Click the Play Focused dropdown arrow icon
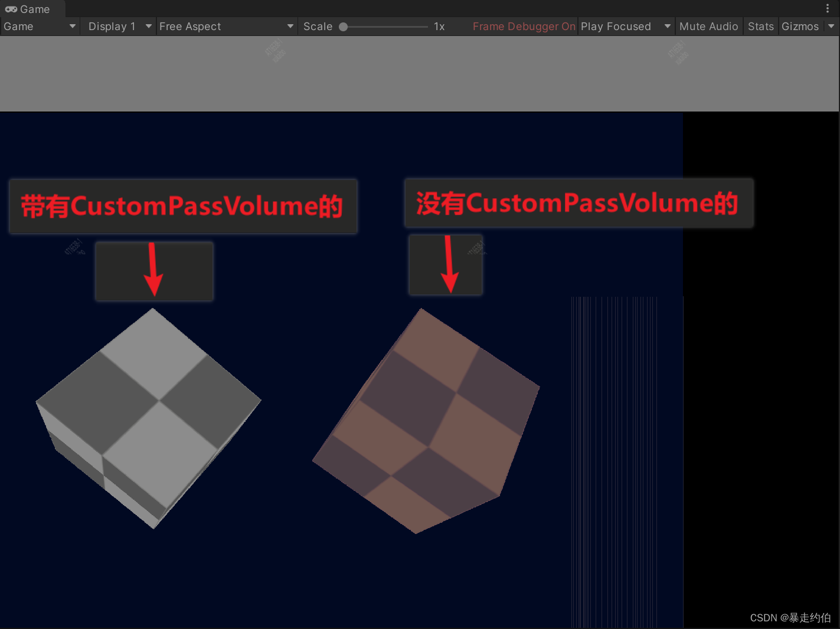840x629 pixels. click(667, 26)
